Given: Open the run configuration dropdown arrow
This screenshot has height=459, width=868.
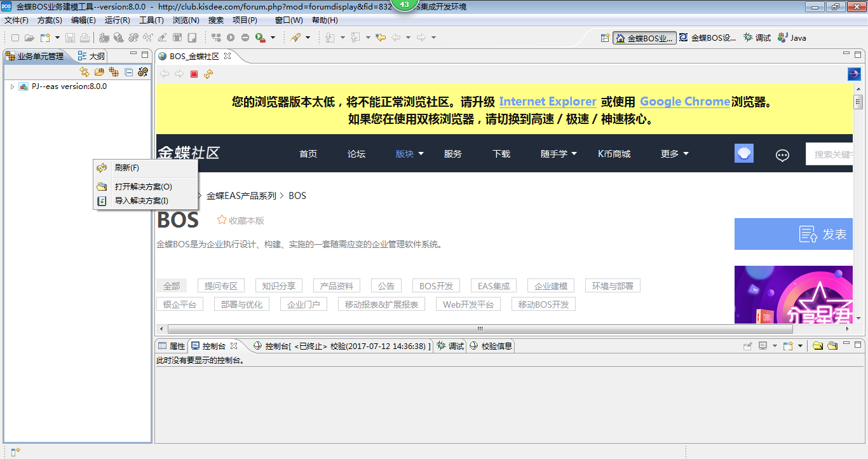Looking at the screenshot, I should 273,38.
